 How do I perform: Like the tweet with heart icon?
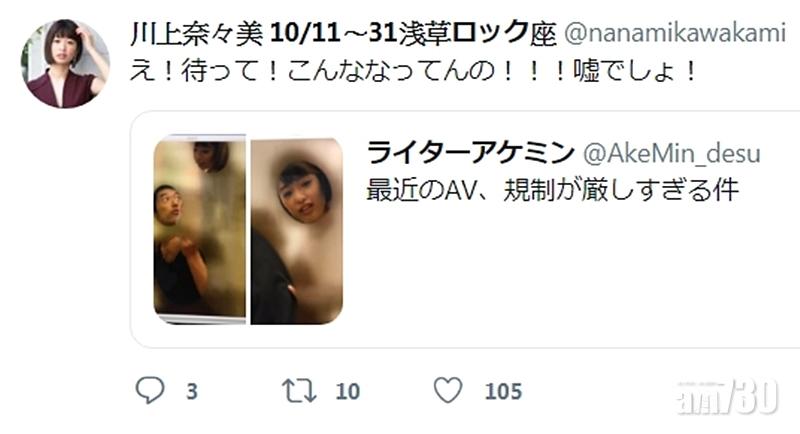tap(448, 390)
